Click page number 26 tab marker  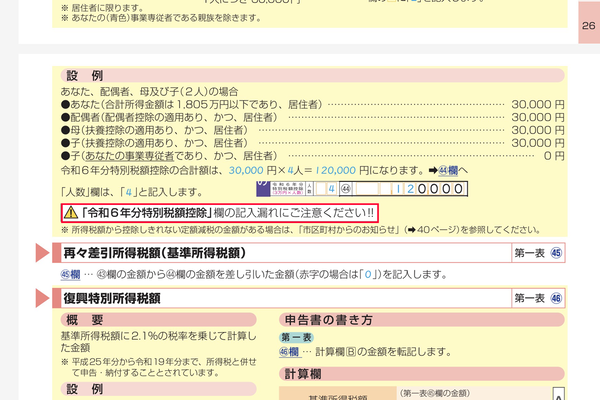pos(589,25)
